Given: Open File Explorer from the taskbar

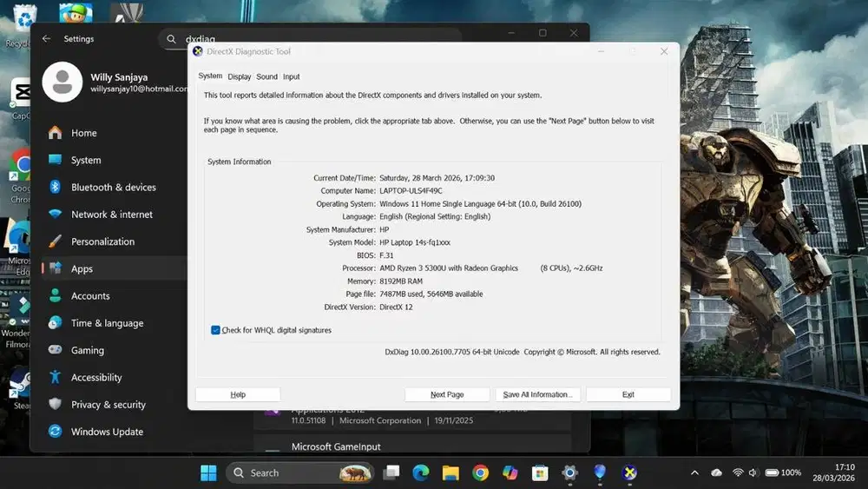Looking at the screenshot, I should (x=450, y=473).
